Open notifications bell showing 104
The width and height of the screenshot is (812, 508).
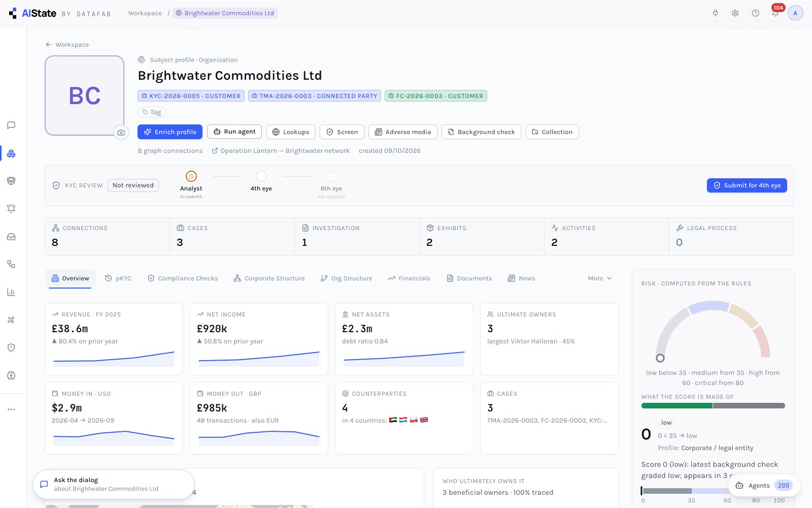[775, 13]
